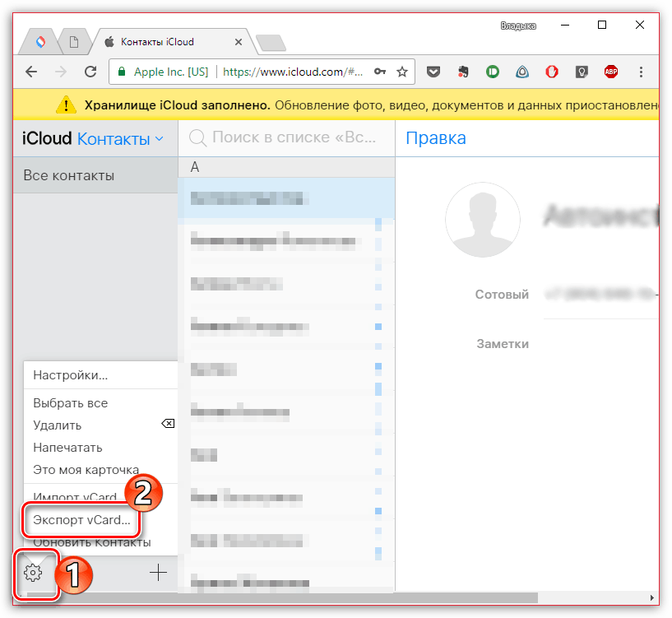Click the scrollbar right arrow
The width and height of the screenshot is (672, 618).
652,597
